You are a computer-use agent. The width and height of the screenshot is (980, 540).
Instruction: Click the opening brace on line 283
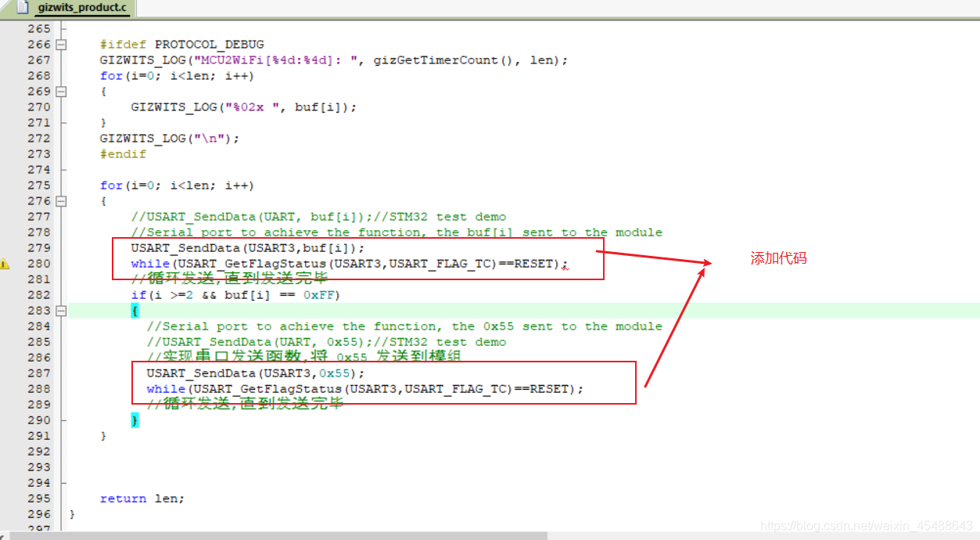click(135, 311)
